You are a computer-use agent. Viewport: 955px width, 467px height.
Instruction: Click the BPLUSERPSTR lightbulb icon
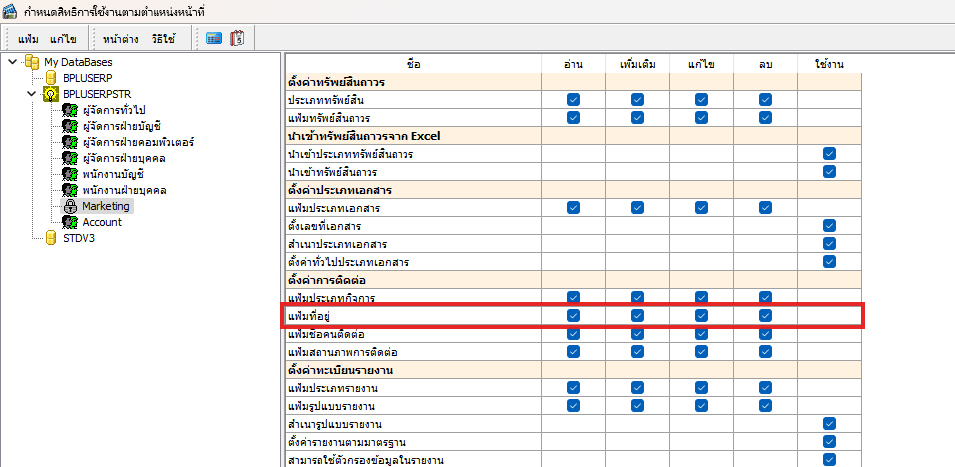[51, 94]
